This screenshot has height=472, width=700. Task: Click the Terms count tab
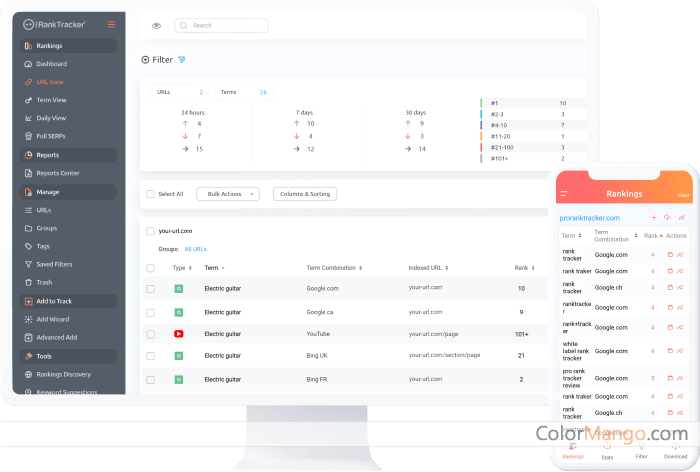pos(244,92)
